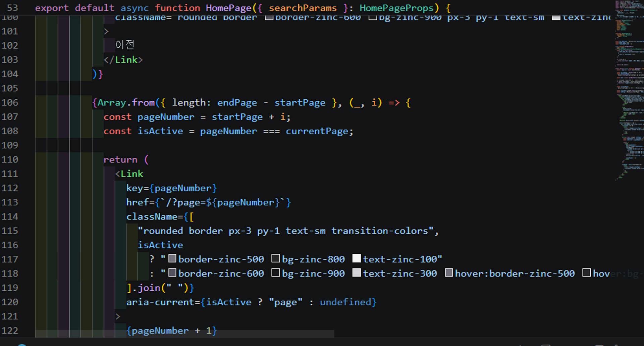644x346 pixels.
Task: Select line number 107 in the gutter
Action: point(10,117)
